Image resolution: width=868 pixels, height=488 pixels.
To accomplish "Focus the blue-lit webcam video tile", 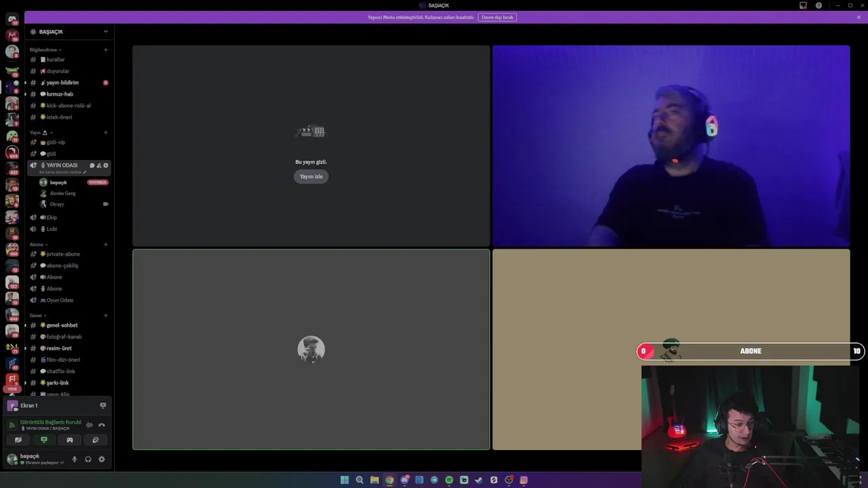I will [x=671, y=146].
